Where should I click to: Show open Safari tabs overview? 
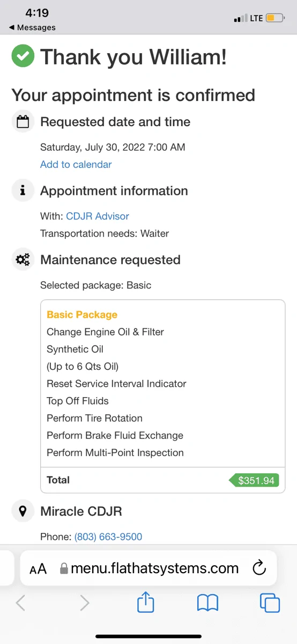[270, 603]
